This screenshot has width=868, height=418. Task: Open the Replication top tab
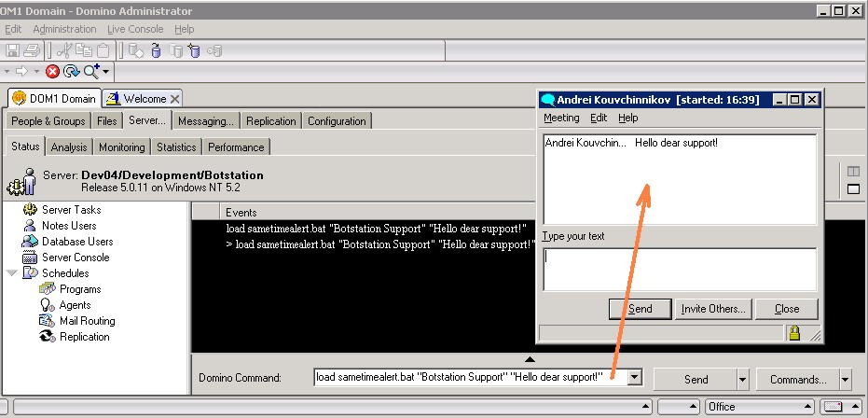(271, 121)
